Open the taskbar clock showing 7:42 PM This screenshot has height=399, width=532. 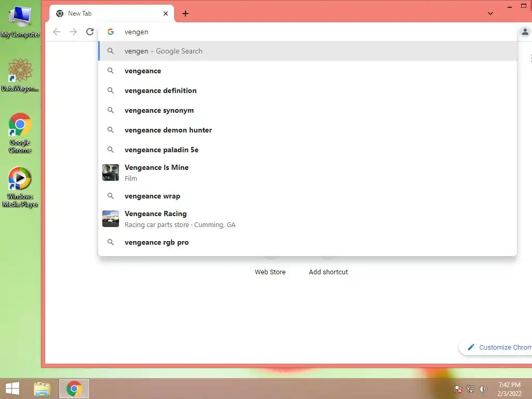click(509, 389)
